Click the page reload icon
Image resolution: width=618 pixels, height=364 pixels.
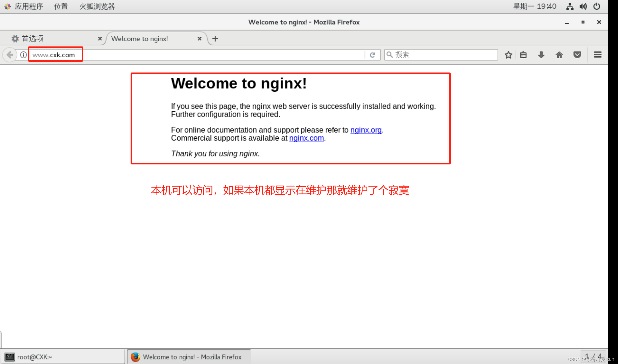pyautogui.click(x=373, y=55)
